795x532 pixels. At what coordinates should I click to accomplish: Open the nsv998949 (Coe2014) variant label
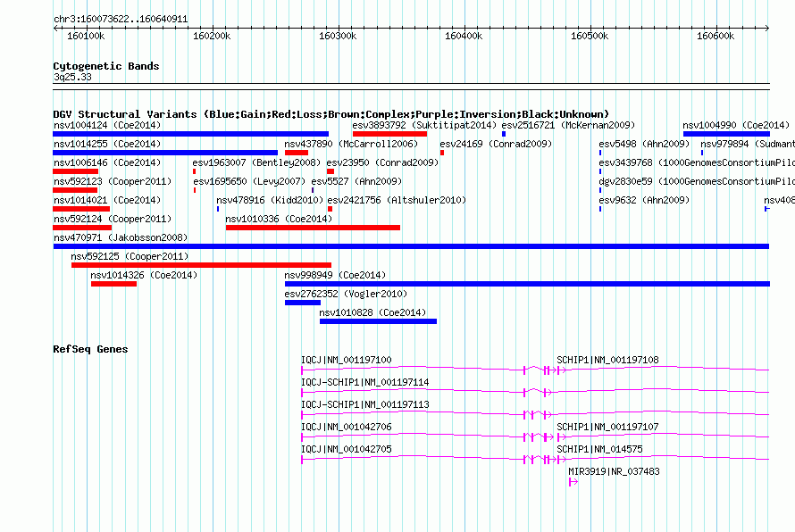tap(335, 275)
